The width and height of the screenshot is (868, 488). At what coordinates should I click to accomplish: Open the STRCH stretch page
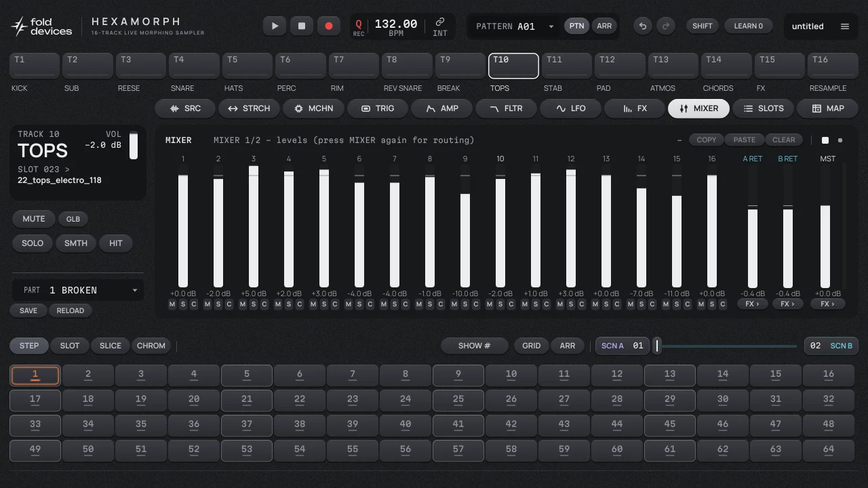(x=249, y=108)
